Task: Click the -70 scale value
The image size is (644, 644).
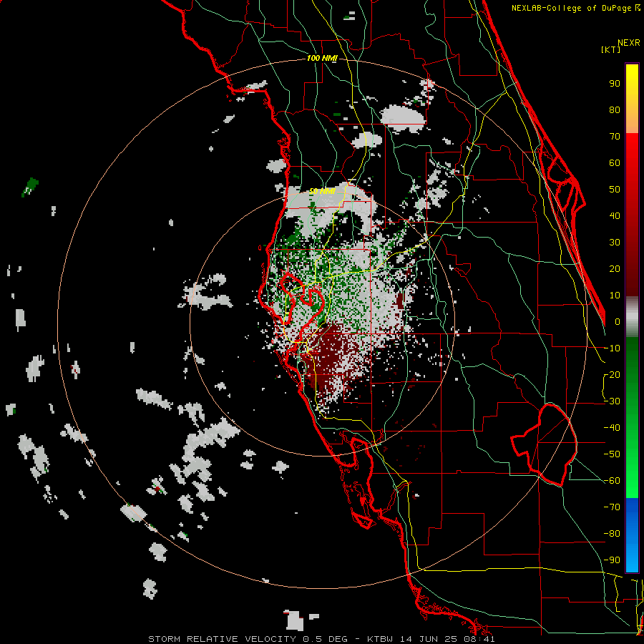Action: point(612,507)
